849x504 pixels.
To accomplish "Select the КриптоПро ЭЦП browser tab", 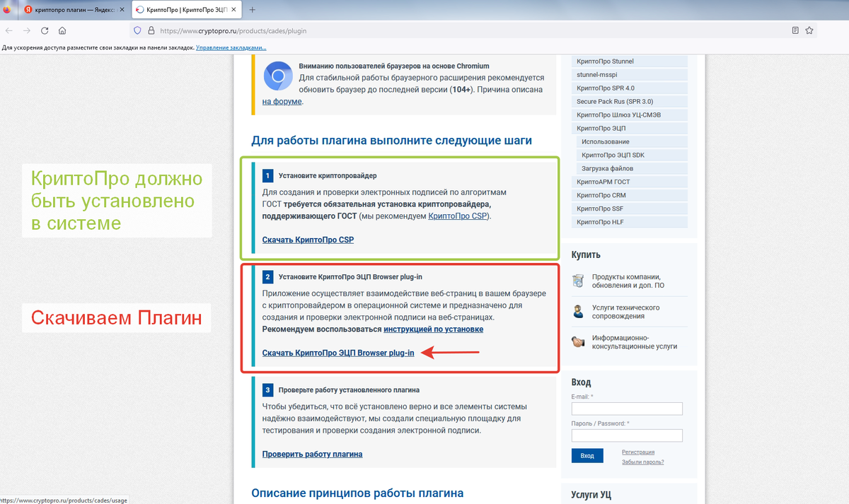I will coord(186,10).
